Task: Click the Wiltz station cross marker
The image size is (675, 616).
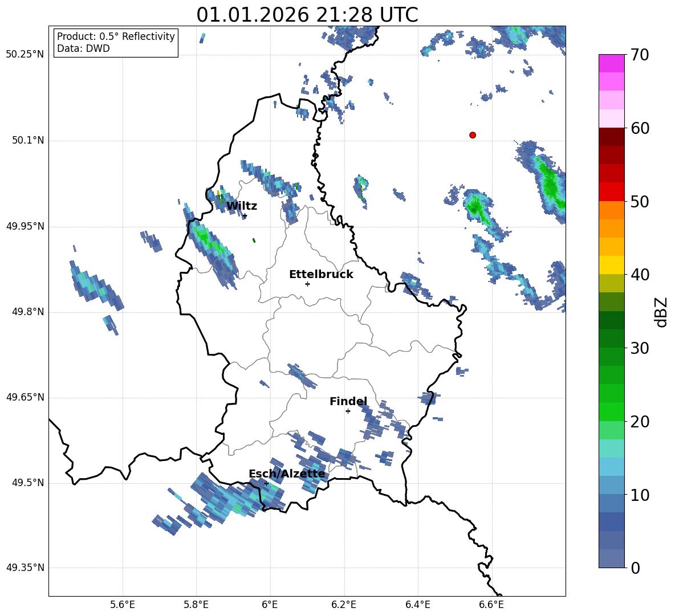Action: [245, 215]
